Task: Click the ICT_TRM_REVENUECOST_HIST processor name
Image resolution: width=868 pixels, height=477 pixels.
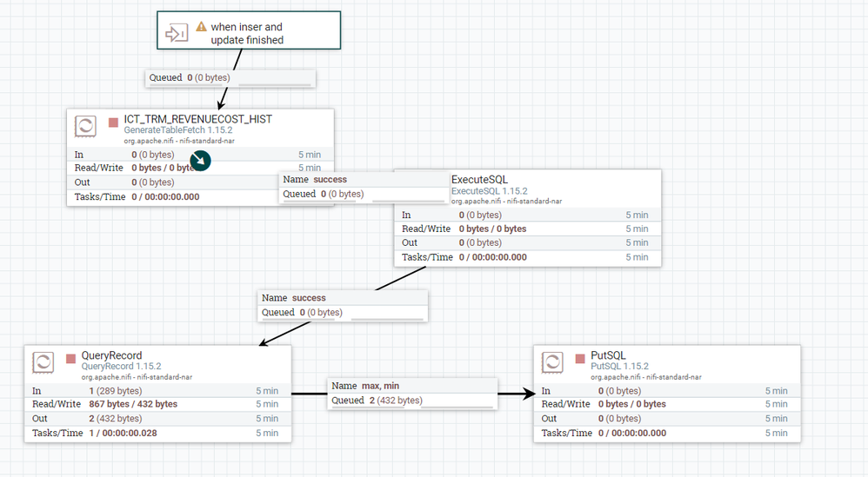Action: (197, 119)
